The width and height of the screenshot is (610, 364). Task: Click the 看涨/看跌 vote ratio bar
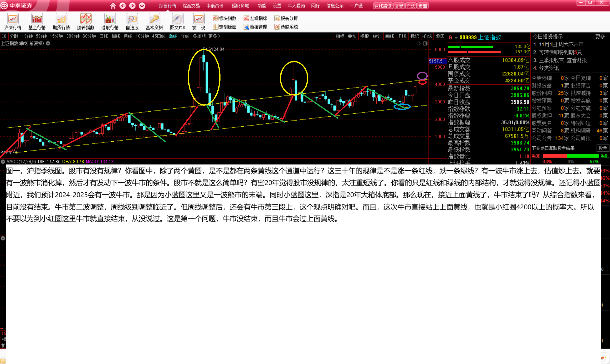570,156
